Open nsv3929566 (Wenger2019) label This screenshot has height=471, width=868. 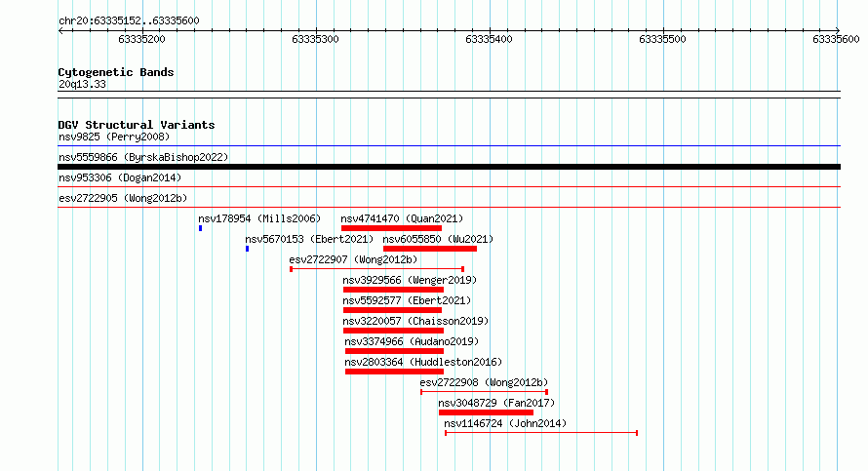coord(410,280)
